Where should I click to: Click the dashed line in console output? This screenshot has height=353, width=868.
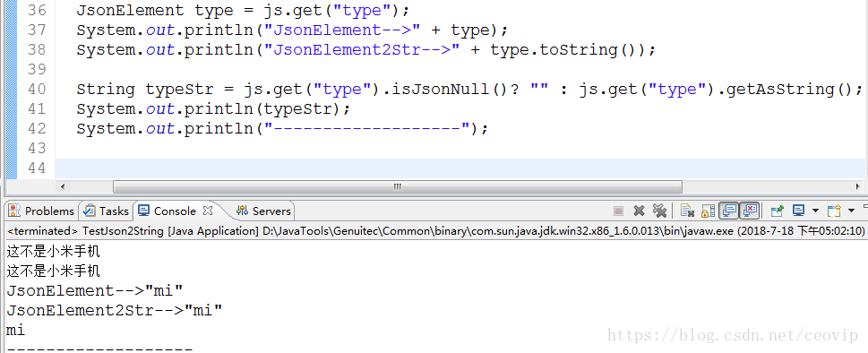point(99,349)
